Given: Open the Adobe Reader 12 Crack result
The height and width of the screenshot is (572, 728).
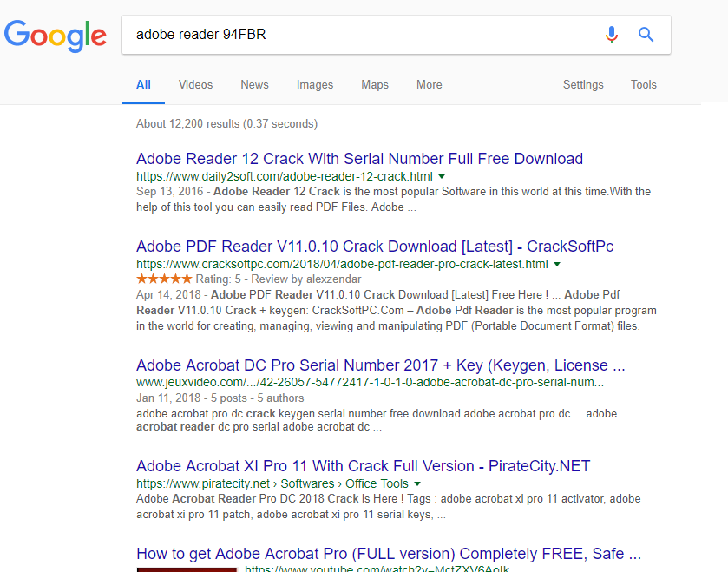Looking at the screenshot, I should (359, 159).
